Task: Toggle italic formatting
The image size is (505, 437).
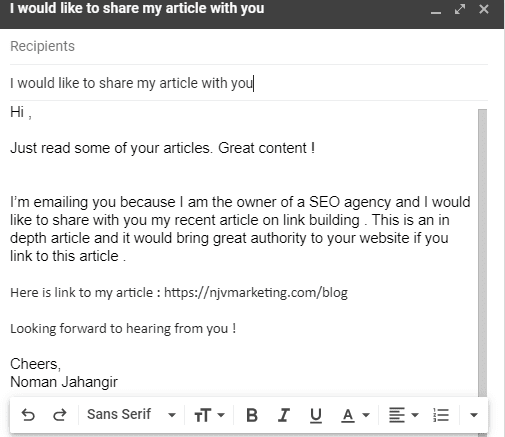Action: [x=284, y=415]
